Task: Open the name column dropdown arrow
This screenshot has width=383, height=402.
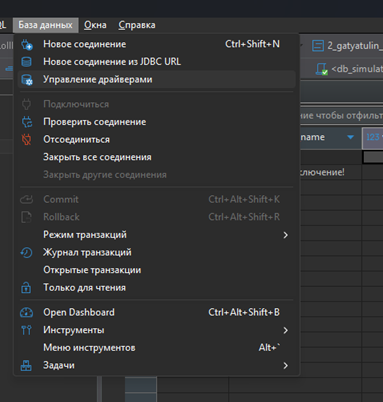Action: [350, 137]
